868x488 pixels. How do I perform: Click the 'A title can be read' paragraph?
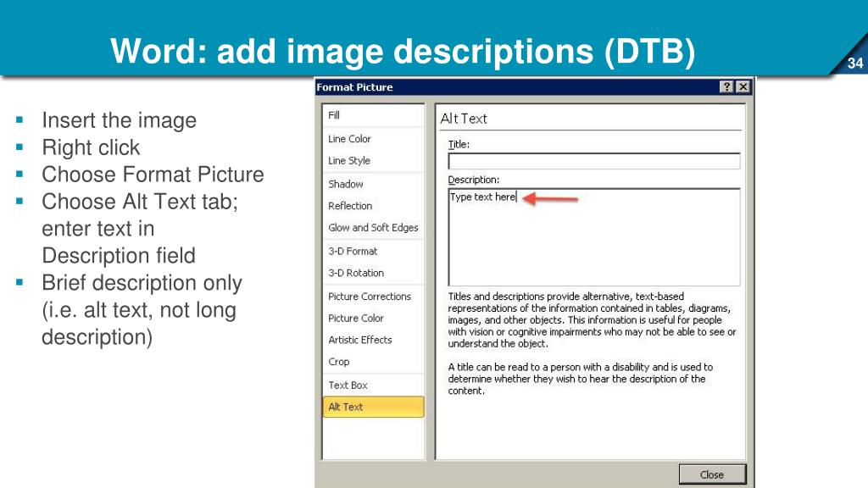[x=580, y=379]
